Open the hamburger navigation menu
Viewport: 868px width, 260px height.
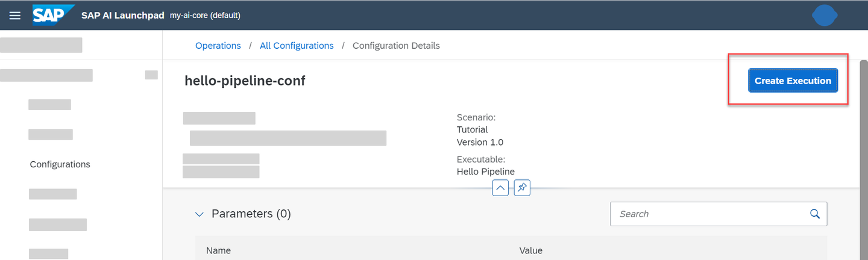tap(15, 15)
